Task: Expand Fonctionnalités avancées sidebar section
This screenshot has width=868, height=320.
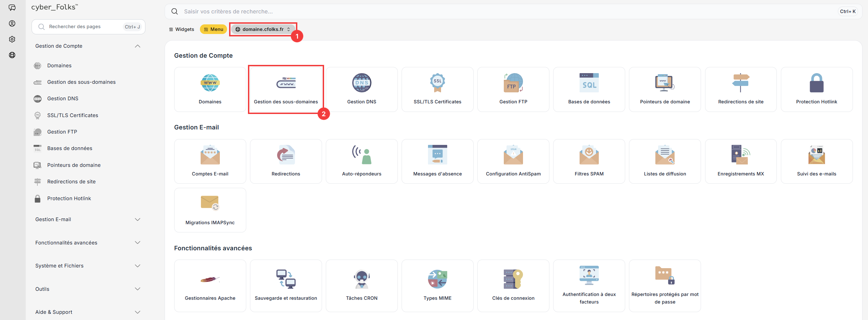Action: 88,243
